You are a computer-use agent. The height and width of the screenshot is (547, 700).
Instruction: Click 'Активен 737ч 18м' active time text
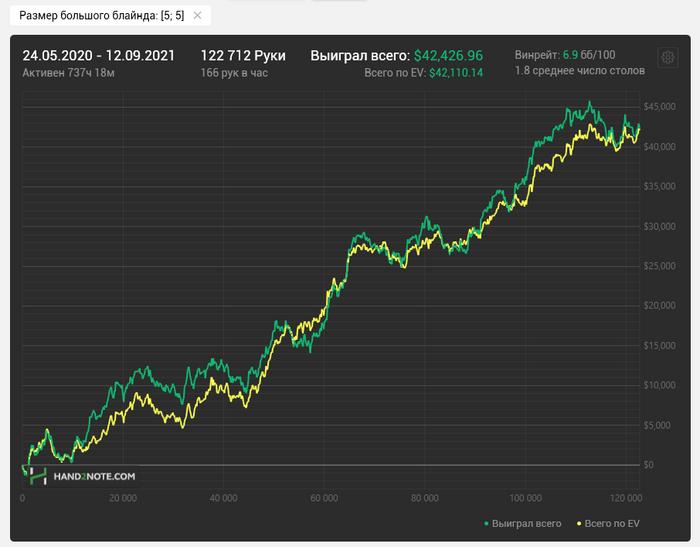(x=68, y=73)
